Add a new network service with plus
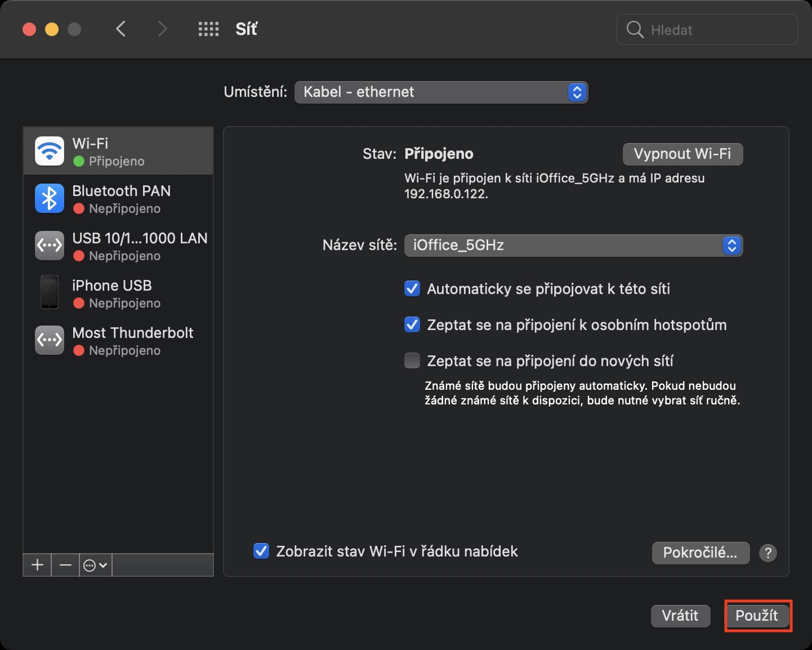 [37, 565]
